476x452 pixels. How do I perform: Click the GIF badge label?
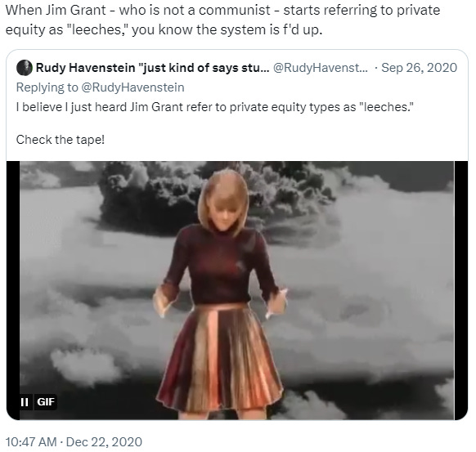coord(46,402)
